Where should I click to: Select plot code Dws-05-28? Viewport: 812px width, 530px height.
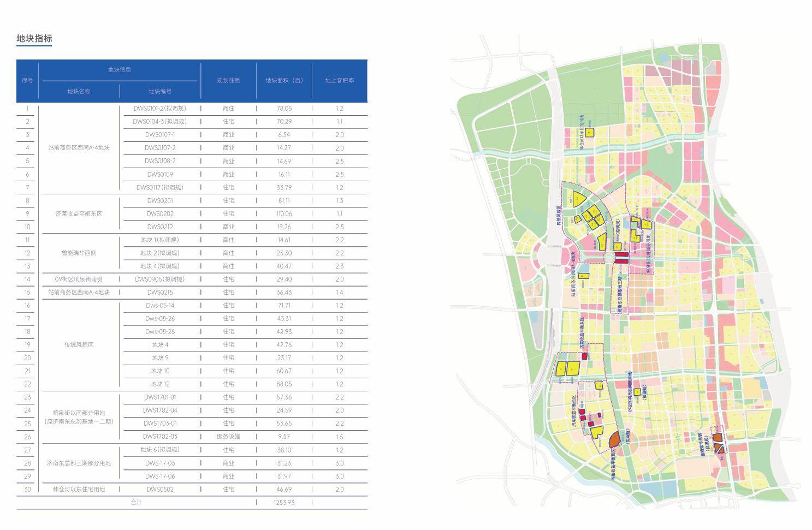160,331
